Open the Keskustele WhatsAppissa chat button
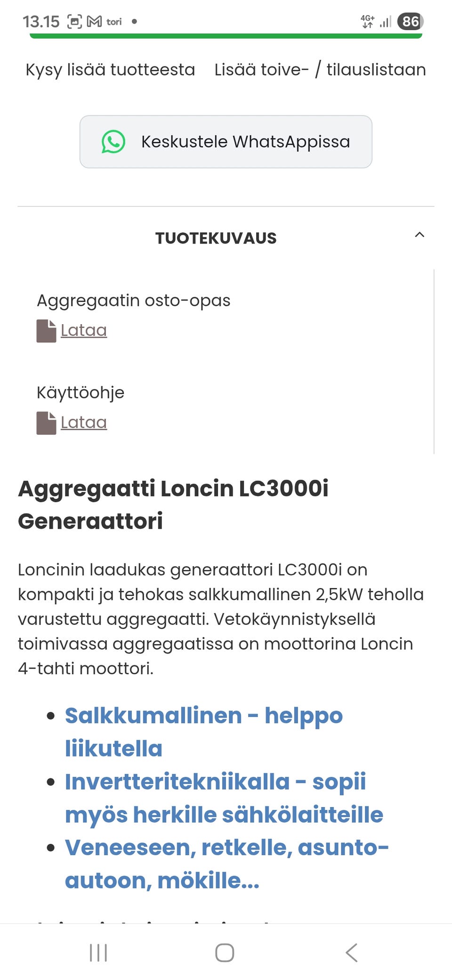The height and width of the screenshot is (980, 452). (226, 142)
